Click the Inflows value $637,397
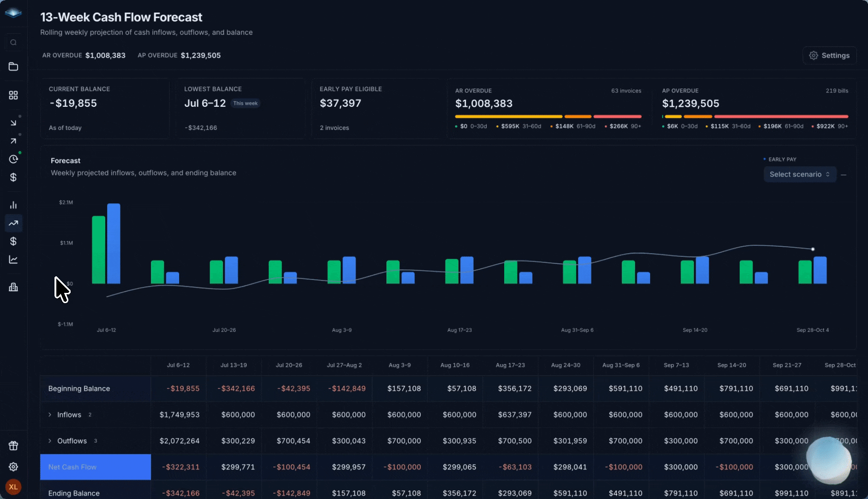 click(515, 415)
